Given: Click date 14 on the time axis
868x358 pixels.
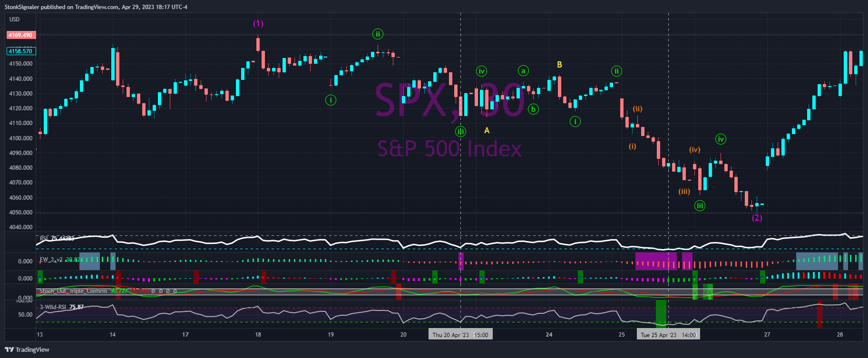Looking at the screenshot, I should (x=112, y=335).
